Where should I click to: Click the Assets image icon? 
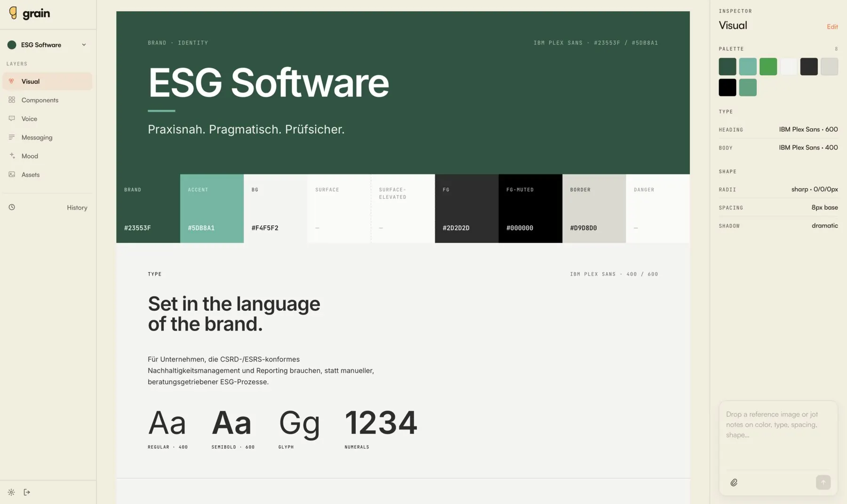pyautogui.click(x=12, y=174)
